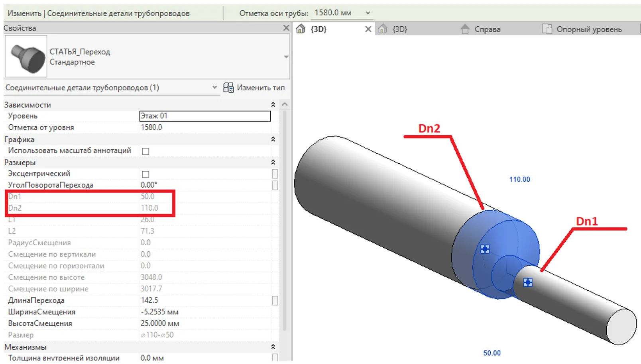Image resolution: width=641 pixels, height=364 pixels.
Task: Click the house icon of the second {3D} tab
Action: 383,29
